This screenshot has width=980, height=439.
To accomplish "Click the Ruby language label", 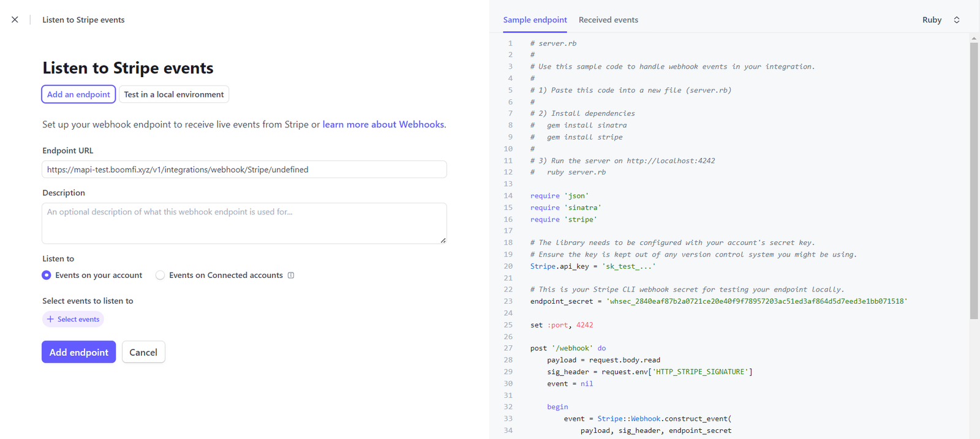I will tap(932, 20).
